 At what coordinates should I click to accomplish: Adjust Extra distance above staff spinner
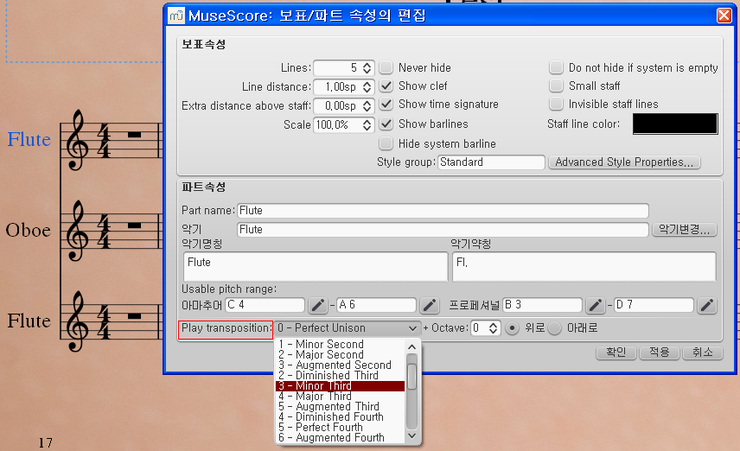367,106
